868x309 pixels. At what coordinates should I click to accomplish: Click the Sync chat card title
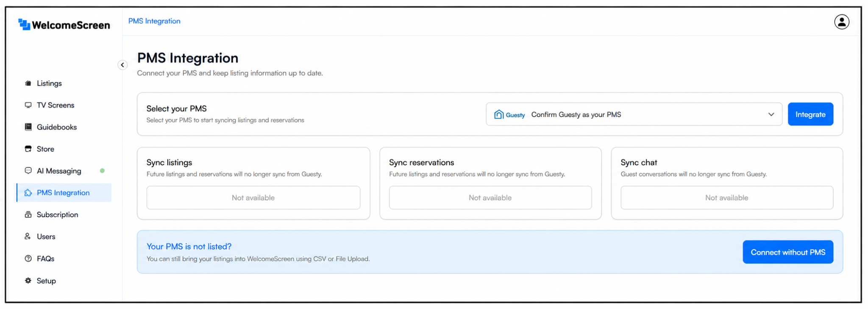click(x=639, y=163)
